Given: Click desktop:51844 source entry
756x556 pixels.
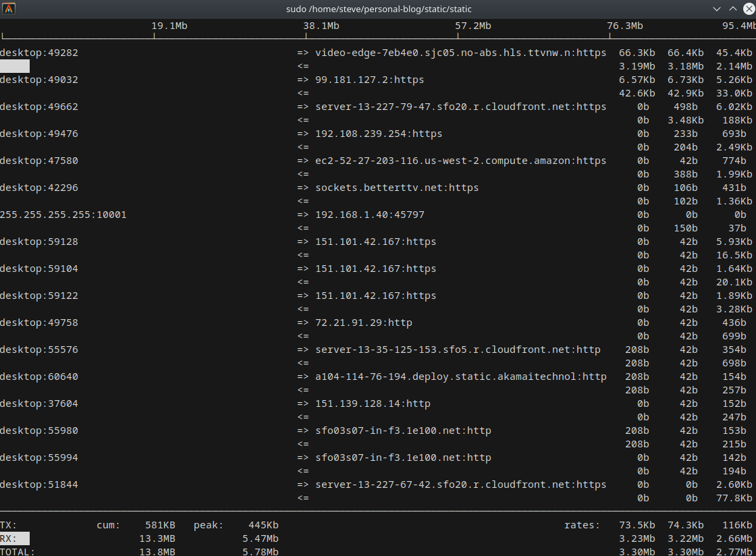Looking at the screenshot, I should click(x=39, y=484).
